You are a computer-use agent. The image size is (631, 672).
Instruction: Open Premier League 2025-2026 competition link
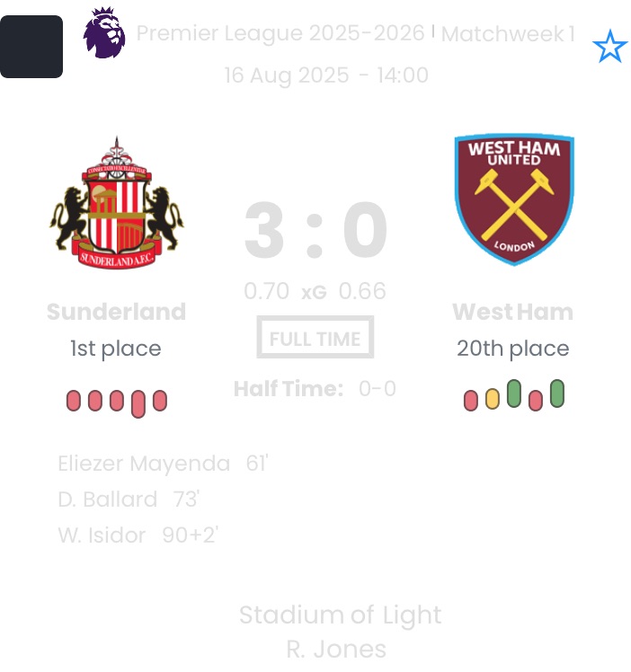pyautogui.click(x=280, y=34)
